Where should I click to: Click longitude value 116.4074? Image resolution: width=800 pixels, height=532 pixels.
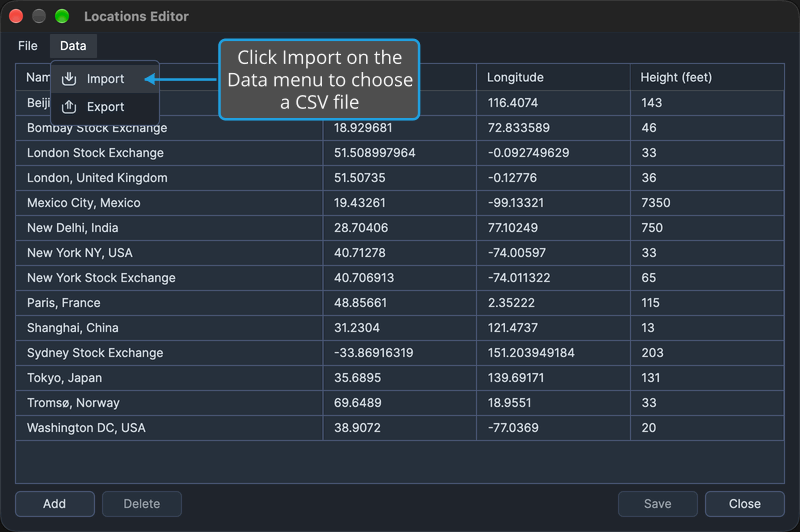[513, 103]
